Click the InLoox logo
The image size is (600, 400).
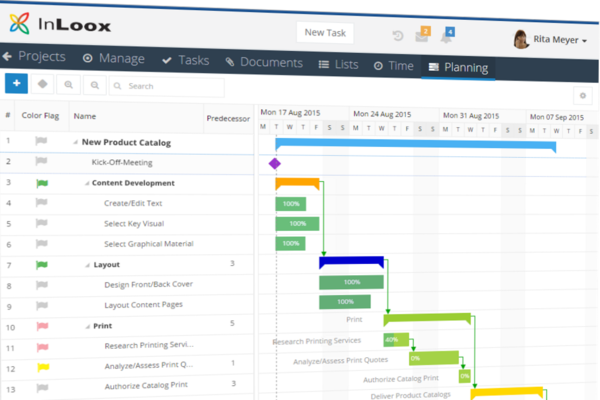60,24
